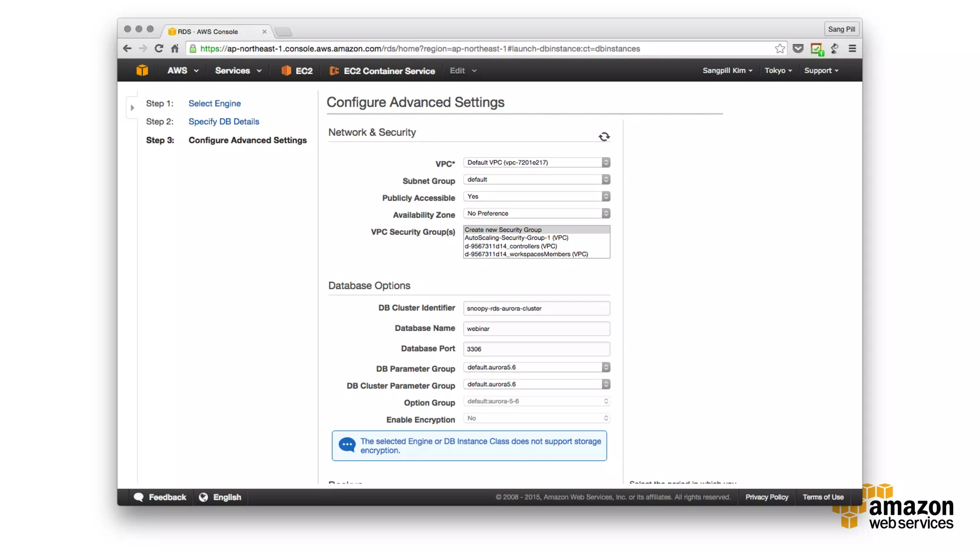
Task: Click the Pocket extension icon
Action: [x=798, y=48]
